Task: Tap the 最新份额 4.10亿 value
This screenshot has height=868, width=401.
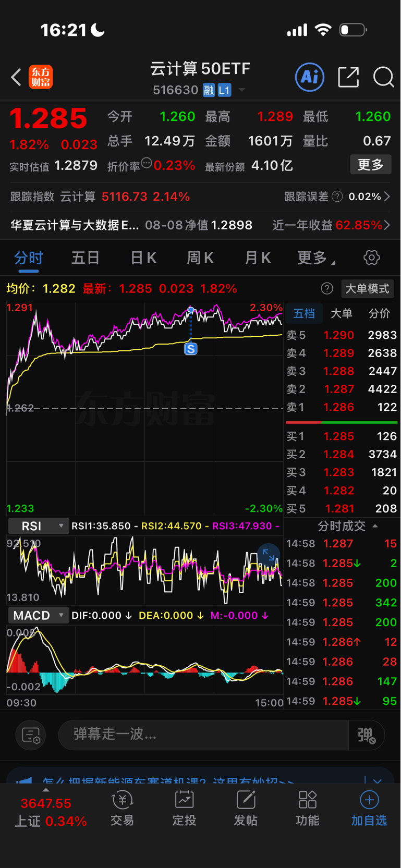Action: [x=272, y=166]
